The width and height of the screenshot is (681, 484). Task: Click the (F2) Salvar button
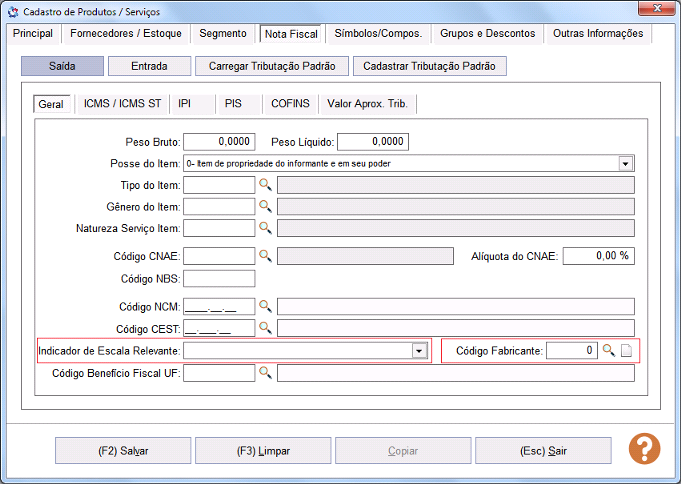(123, 451)
